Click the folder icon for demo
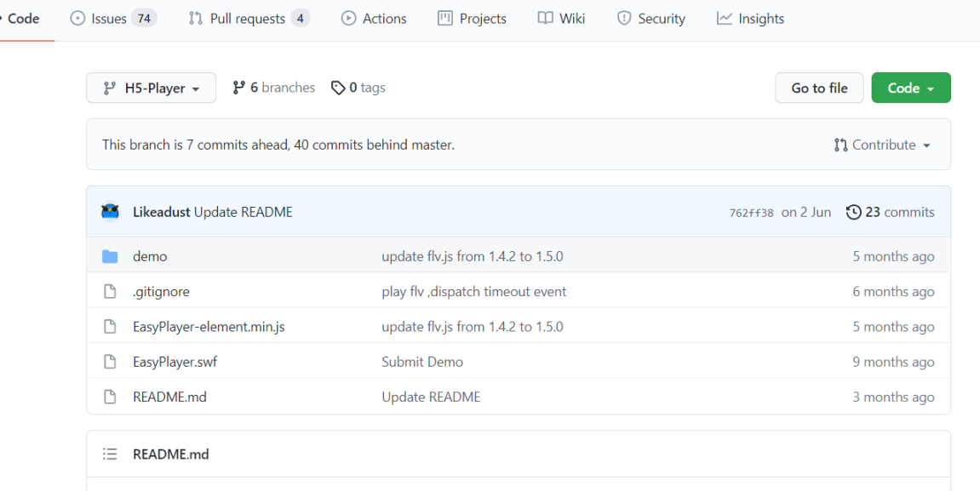Viewport: 980px width, 491px height. coord(110,255)
